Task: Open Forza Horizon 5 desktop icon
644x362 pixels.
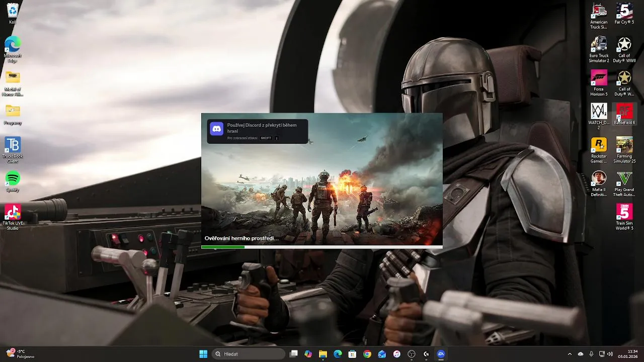Action: coord(599,83)
